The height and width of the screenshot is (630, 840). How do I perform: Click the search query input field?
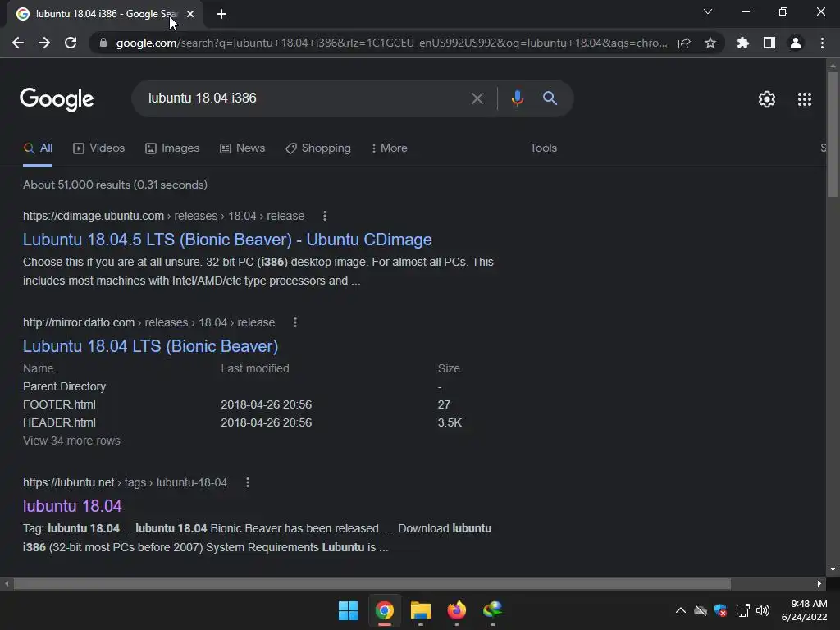coord(303,98)
